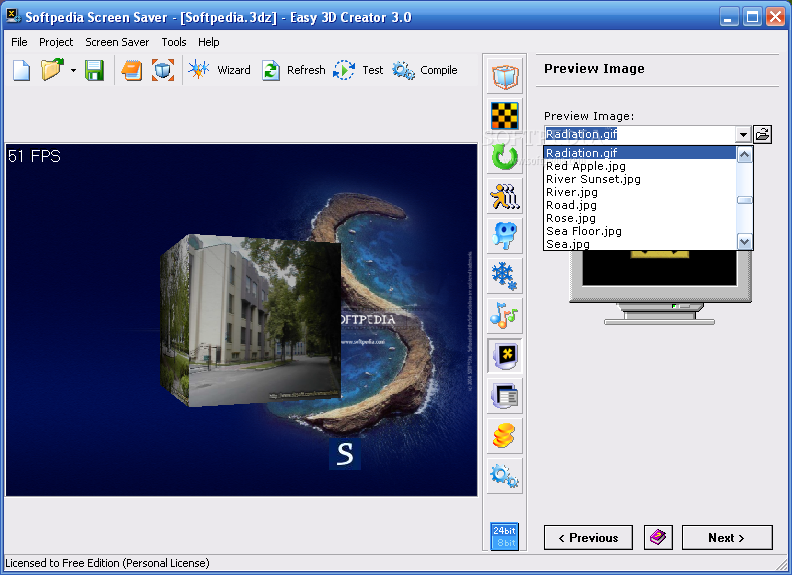Create a new project with blank page icon
792x575 pixels.
pos(21,70)
